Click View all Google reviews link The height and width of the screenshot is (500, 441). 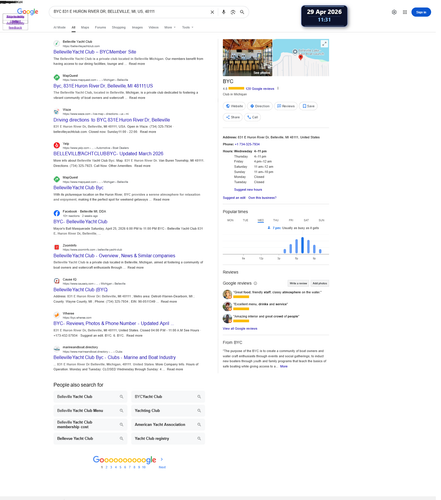tap(240, 329)
